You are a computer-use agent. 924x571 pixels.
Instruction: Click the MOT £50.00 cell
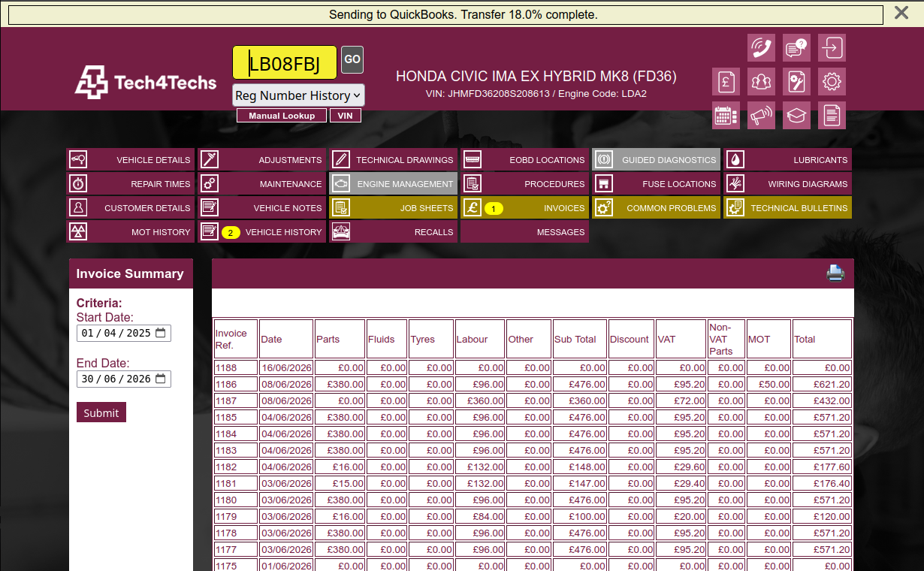(768, 384)
